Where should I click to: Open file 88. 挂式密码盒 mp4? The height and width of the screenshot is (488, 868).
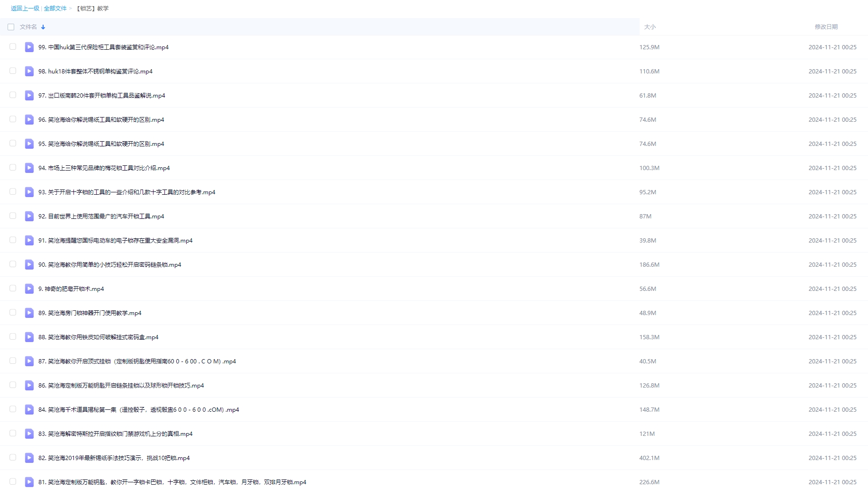[98, 337]
